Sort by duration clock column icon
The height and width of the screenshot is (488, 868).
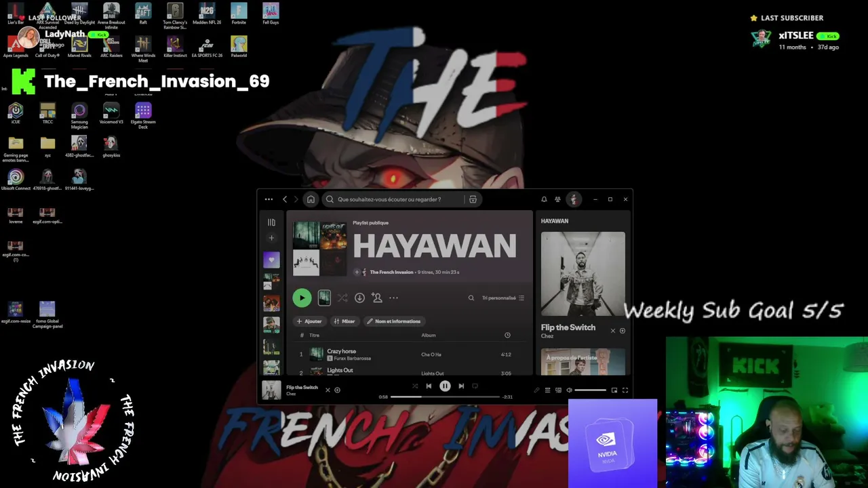pyautogui.click(x=507, y=335)
